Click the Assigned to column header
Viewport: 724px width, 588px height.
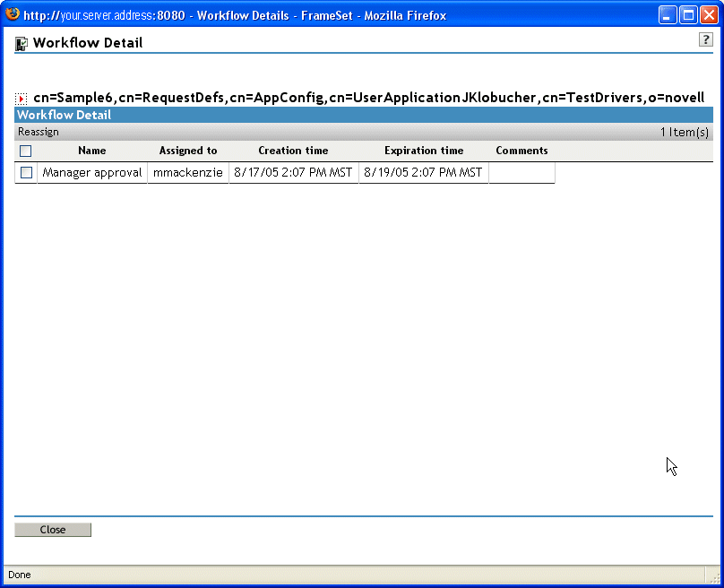(188, 151)
